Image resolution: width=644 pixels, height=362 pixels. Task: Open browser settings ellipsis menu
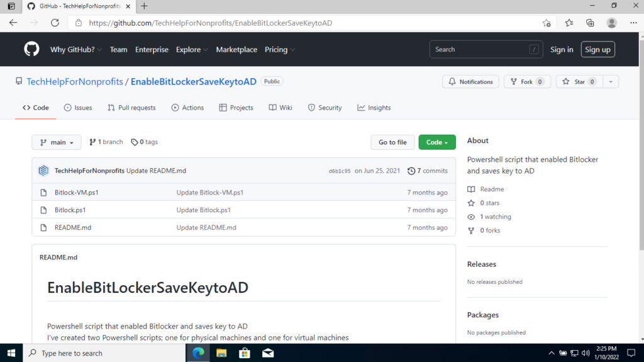point(633,23)
